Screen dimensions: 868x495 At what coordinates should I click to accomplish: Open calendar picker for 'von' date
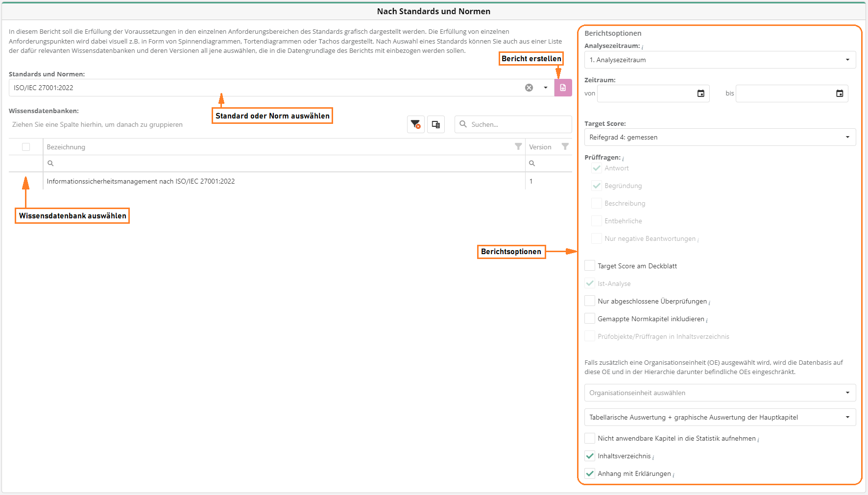[x=700, y=94]
